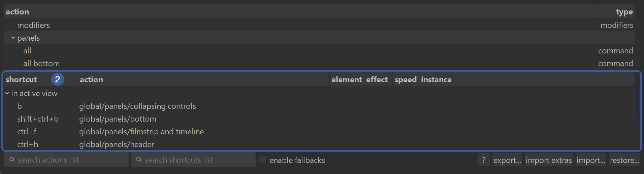Click the restore... button
The height and width of the screenshot is (174, 644).
coord(624,160)
